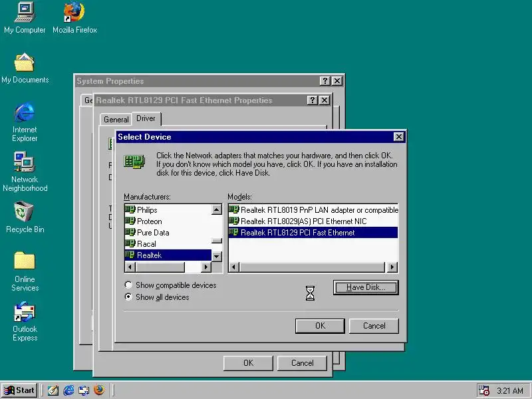Click the Proteon adapter icon in Manufacturers
The height and width of the screenshot is (399, 532).
point(130,221)
